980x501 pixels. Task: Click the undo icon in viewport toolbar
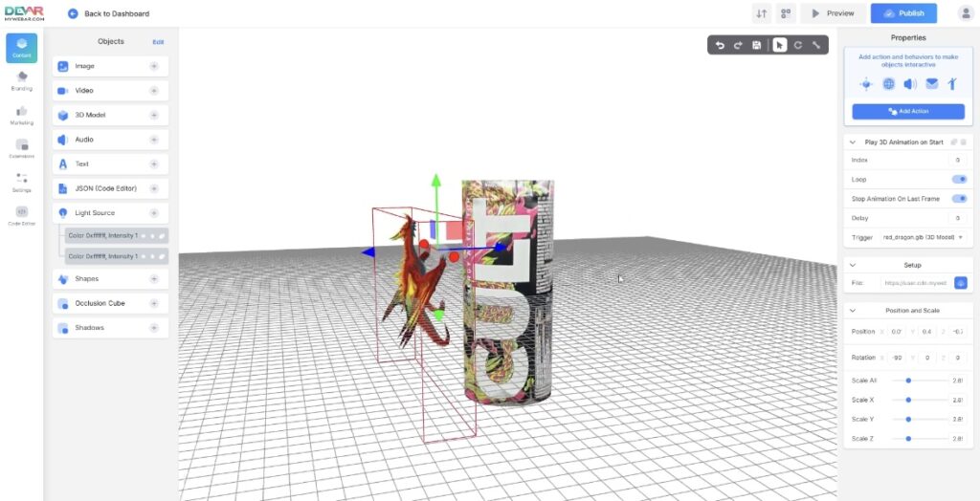tap(720, 45)
